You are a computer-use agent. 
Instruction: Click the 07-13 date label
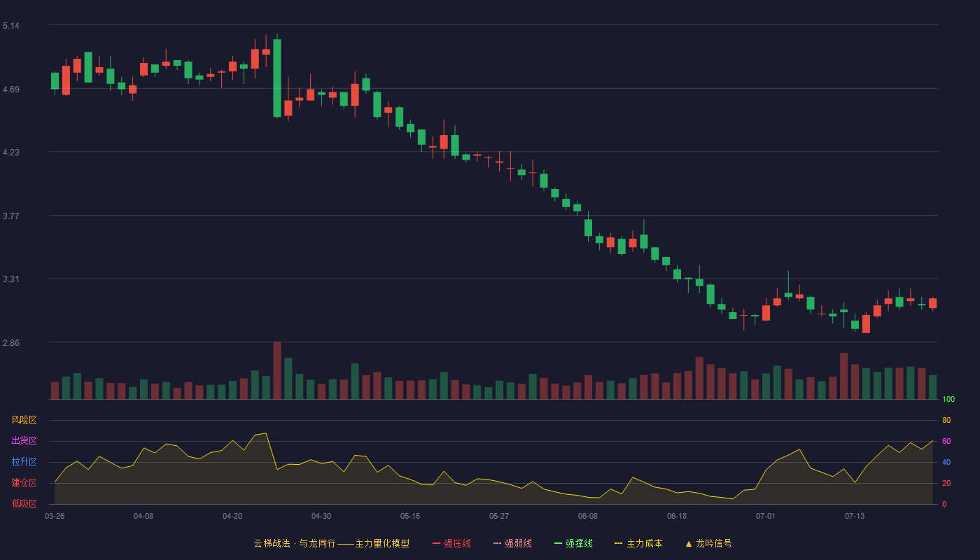[x=855, y=516]
